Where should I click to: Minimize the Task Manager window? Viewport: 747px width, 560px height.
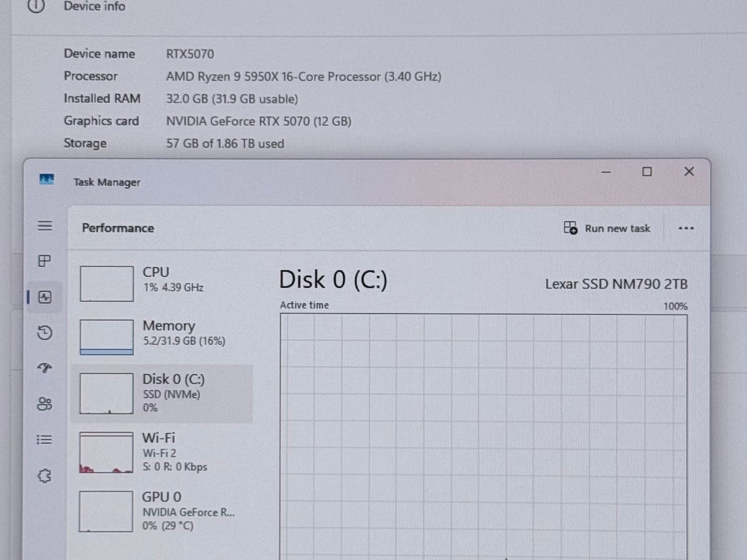[606, 172]
